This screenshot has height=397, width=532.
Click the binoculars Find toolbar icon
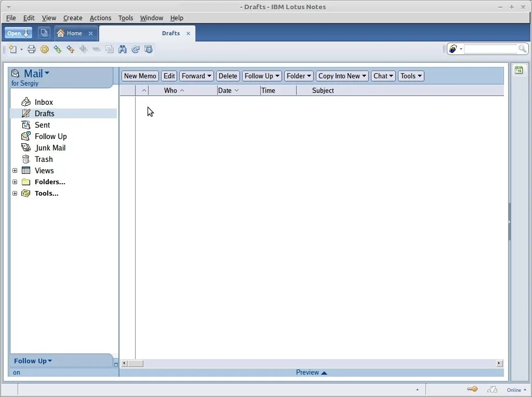pyautogui.click(x=123, y=49)
